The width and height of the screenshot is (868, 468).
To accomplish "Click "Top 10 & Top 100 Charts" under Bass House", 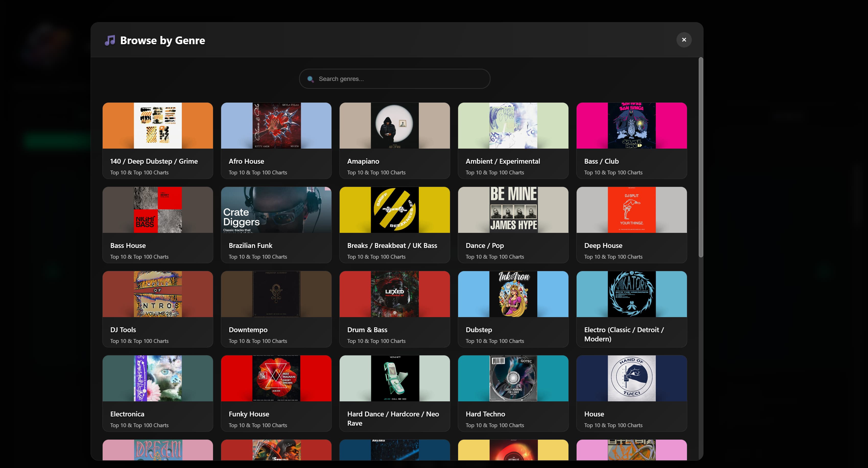I will [x=139, y=257].
